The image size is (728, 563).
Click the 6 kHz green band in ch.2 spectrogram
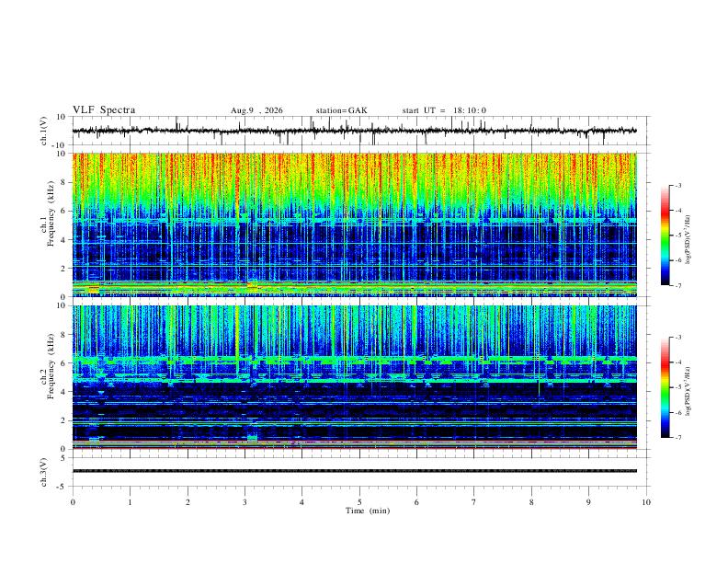[x=354, y=359]
